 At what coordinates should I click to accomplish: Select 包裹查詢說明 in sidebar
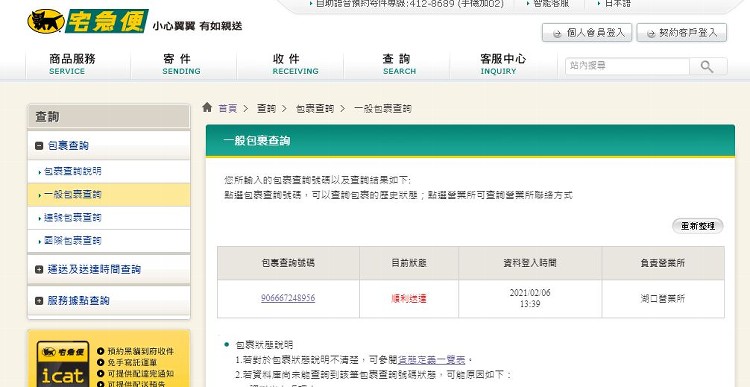pyautogui.click(x=73, y=171)
